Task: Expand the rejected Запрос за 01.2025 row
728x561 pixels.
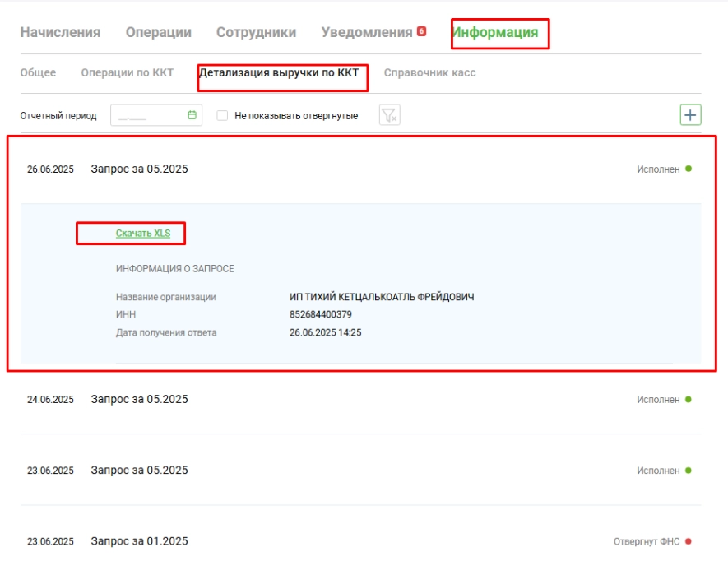Action: [x=139, y=541]
